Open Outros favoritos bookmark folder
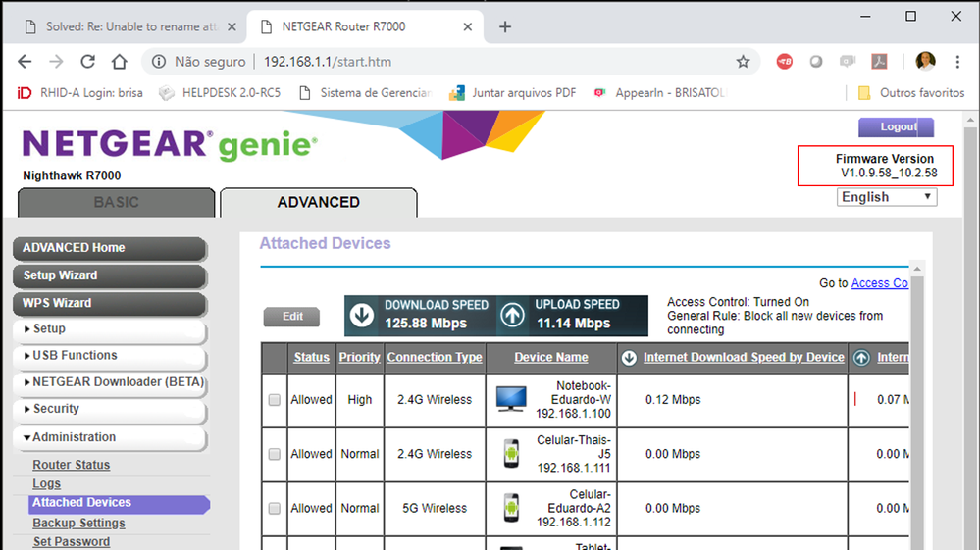The height and width of the screenshot is (550, 980). tap(910, 93)
